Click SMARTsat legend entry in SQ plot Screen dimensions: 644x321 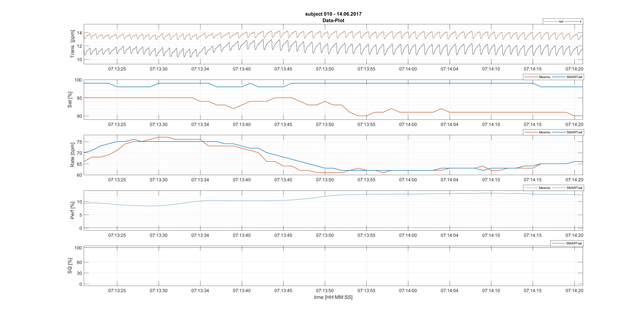574,243
